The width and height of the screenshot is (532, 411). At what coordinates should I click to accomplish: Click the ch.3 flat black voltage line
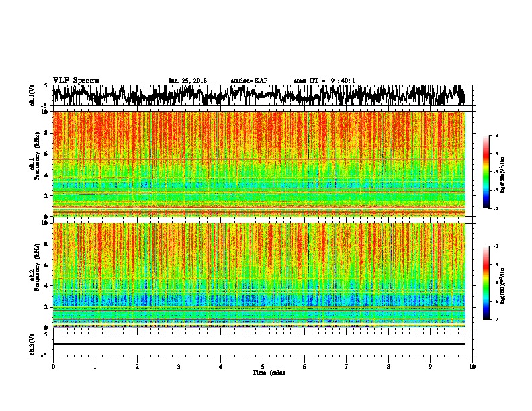259,344
